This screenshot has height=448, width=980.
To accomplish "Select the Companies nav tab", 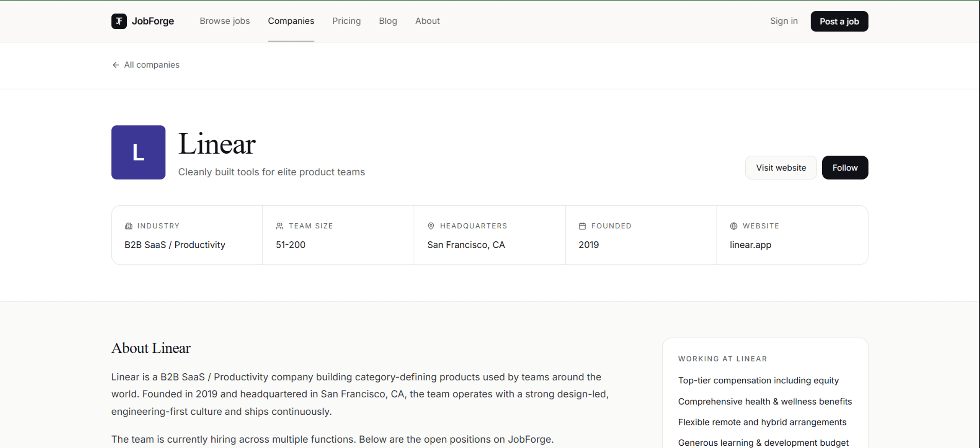I will pos(291,21).
